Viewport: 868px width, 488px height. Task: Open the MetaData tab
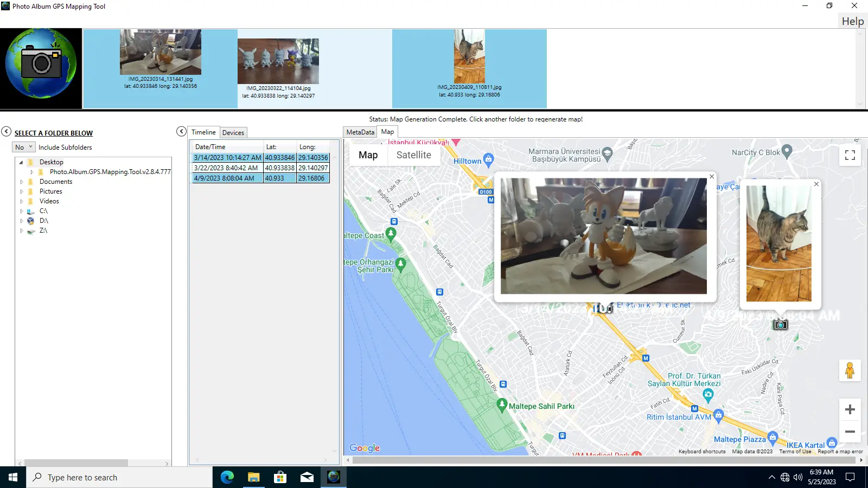(x=360, y=132)
